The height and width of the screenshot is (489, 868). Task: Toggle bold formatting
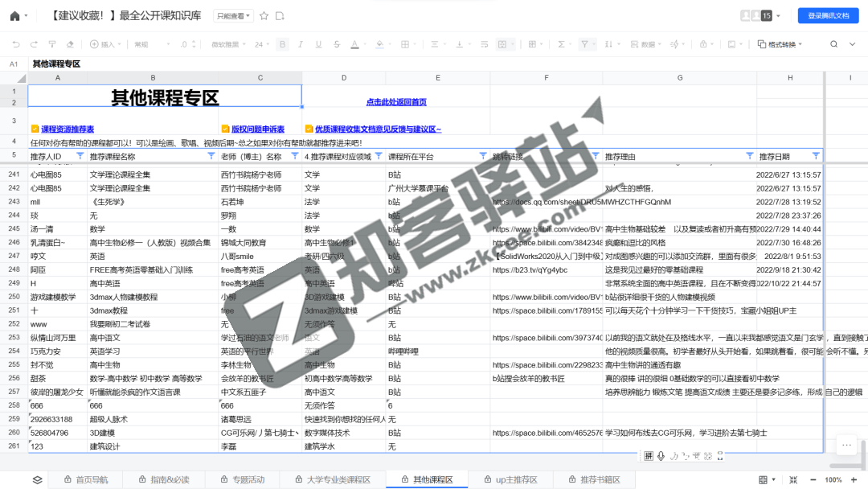[x=283, y=44]
